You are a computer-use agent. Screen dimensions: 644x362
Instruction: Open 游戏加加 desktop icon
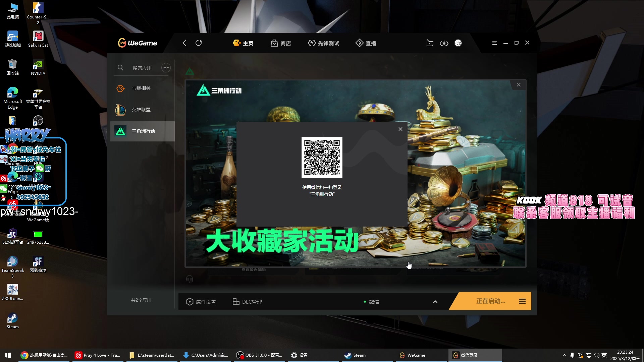pos(13,39)
